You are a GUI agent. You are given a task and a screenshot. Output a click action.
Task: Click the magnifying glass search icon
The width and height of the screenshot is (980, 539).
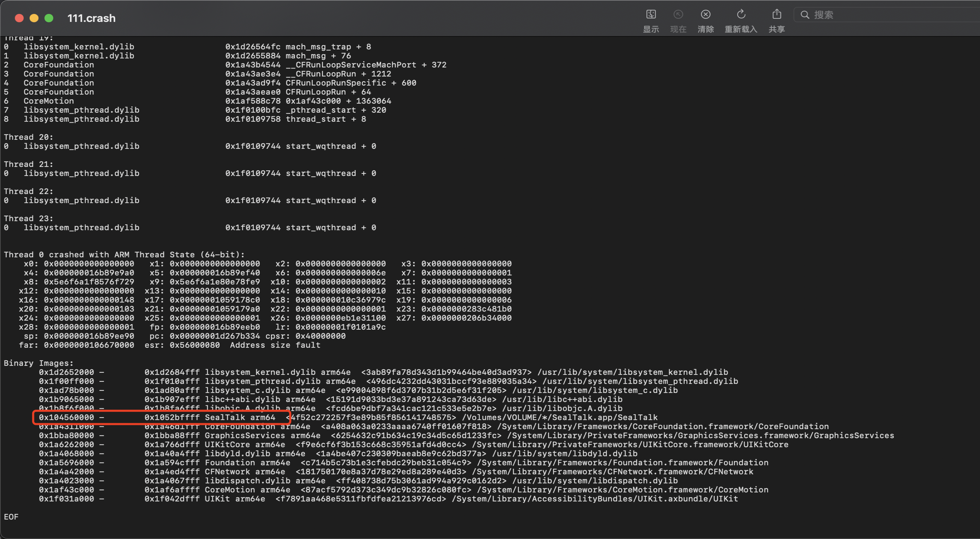805,15
